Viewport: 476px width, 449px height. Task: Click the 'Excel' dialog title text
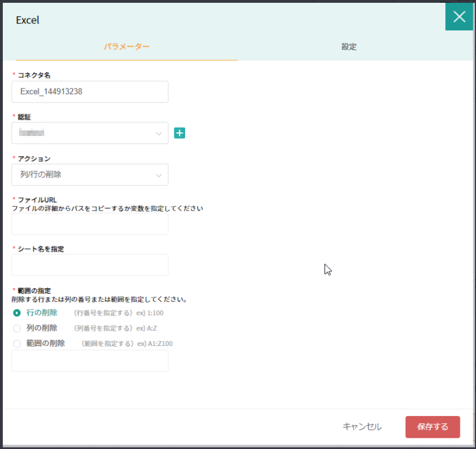click(x=27, y=20)
